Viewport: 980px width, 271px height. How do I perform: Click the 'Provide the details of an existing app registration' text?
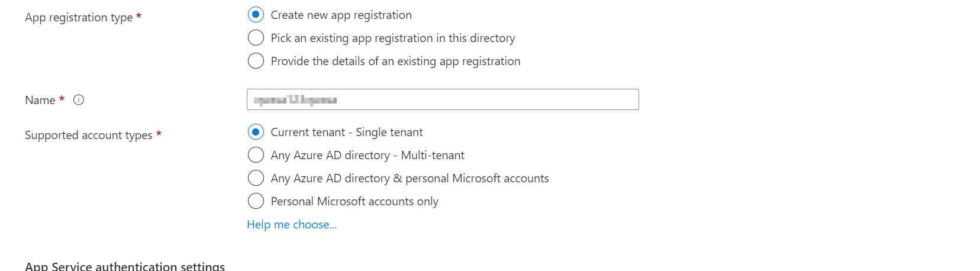pos(395,61)
